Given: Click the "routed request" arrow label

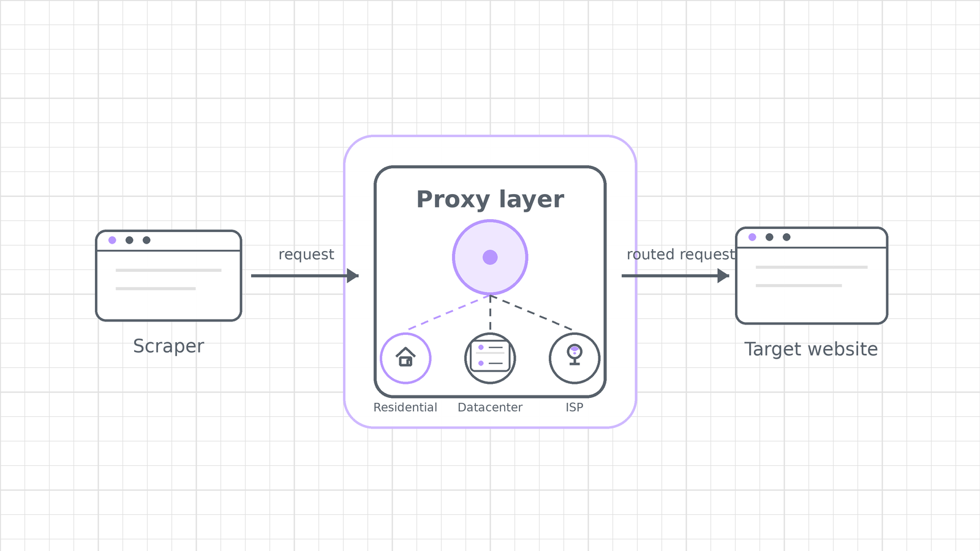Looking at the screenshot, I should 680,254.
